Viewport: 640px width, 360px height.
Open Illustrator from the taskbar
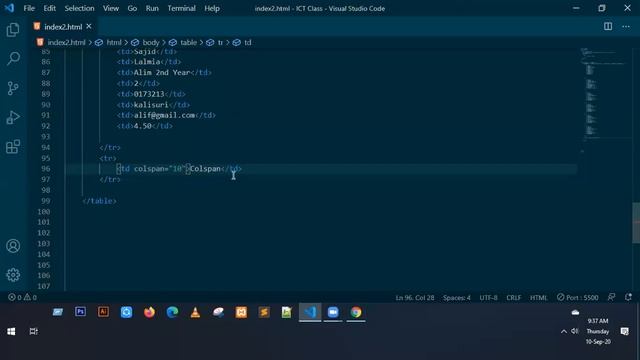pos(103,312)
